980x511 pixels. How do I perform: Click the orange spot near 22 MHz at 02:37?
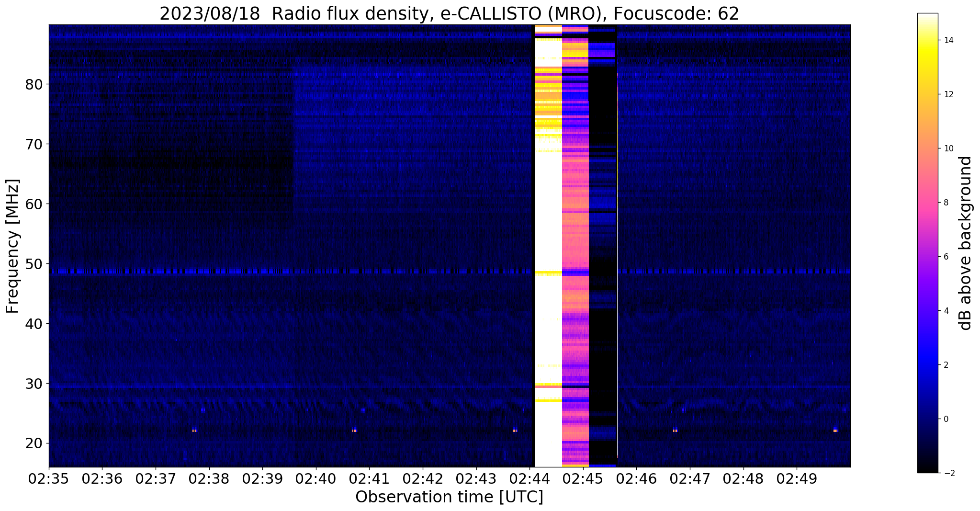coord(194,431)
